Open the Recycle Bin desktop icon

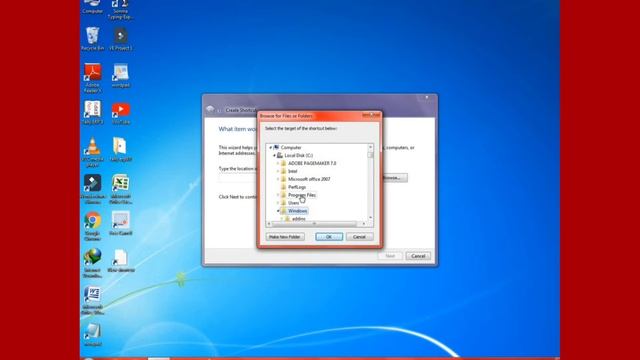click(x=93, y=39)
